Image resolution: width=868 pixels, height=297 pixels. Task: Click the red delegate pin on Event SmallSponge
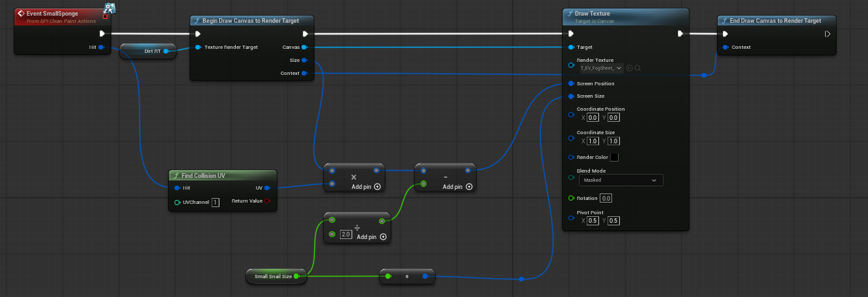[x=105, y=16]
